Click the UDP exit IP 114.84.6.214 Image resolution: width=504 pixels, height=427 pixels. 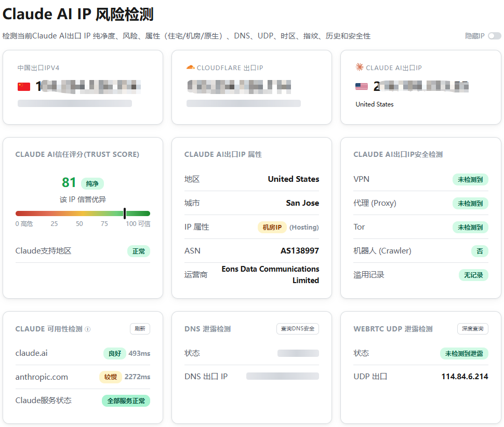click(x=465, y=377)
